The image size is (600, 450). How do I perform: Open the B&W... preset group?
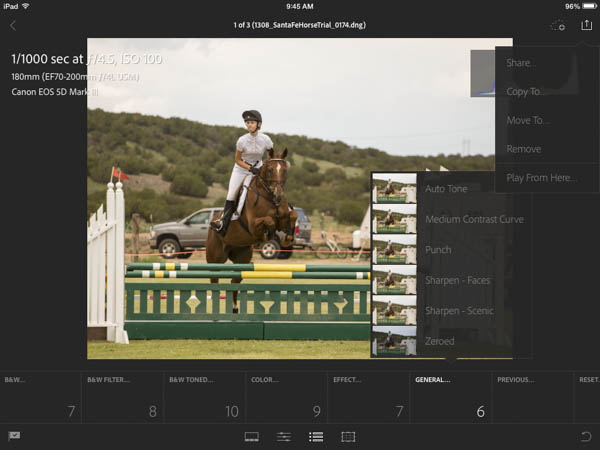[41, 397]
